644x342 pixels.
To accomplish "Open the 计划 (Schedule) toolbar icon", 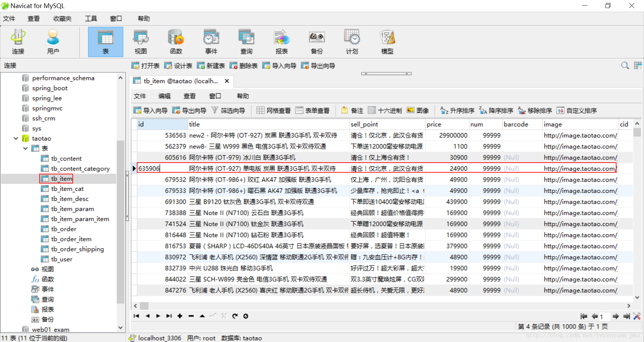I will coord(352,42).
